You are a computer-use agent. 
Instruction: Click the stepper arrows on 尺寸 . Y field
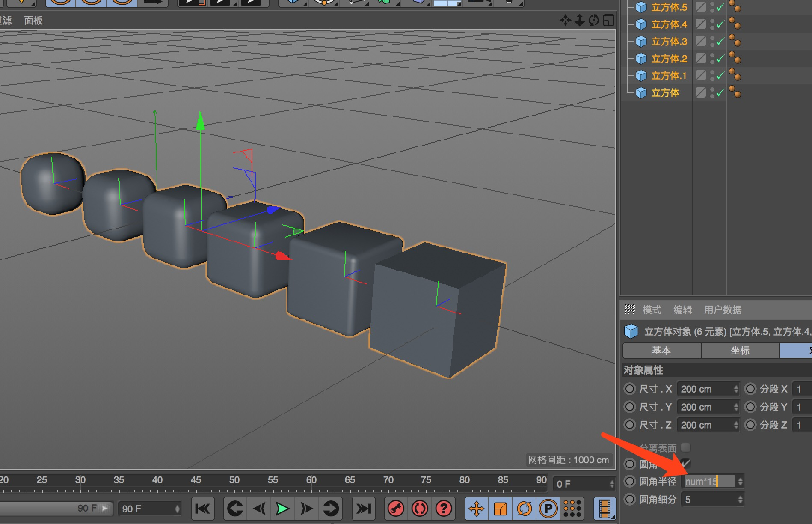tap(736, 407)
